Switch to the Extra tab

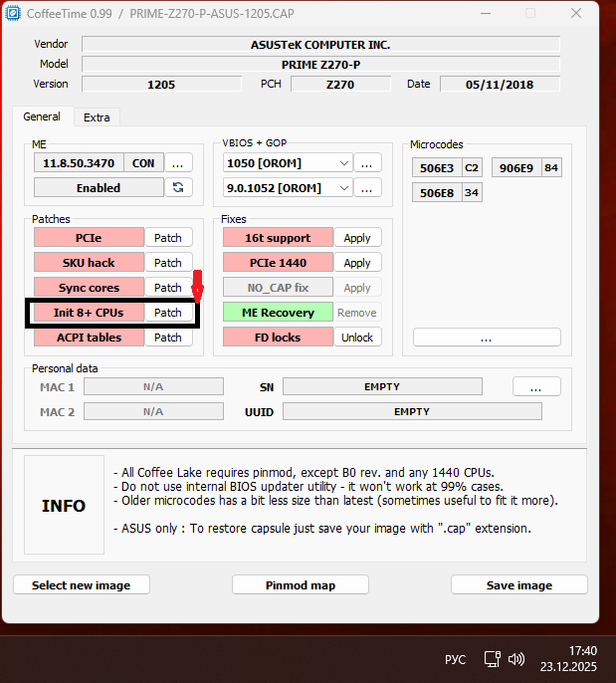(x=97, y=117)
